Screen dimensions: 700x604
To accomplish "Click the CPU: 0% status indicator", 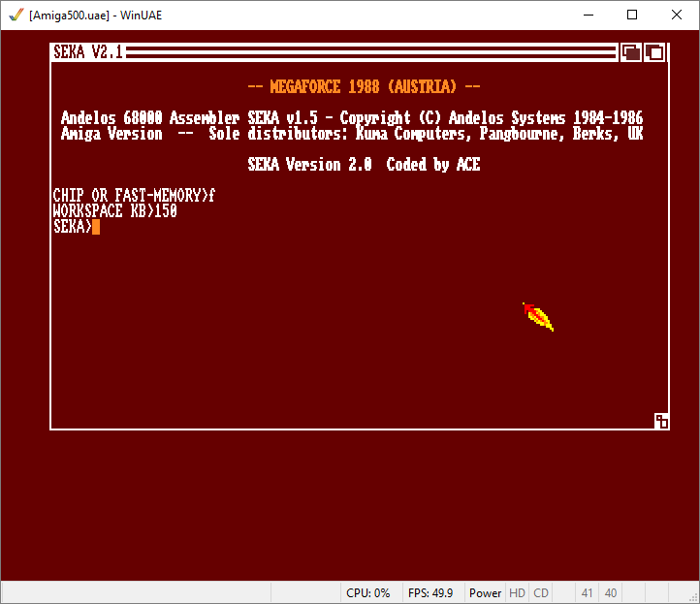I will (367, 592).
